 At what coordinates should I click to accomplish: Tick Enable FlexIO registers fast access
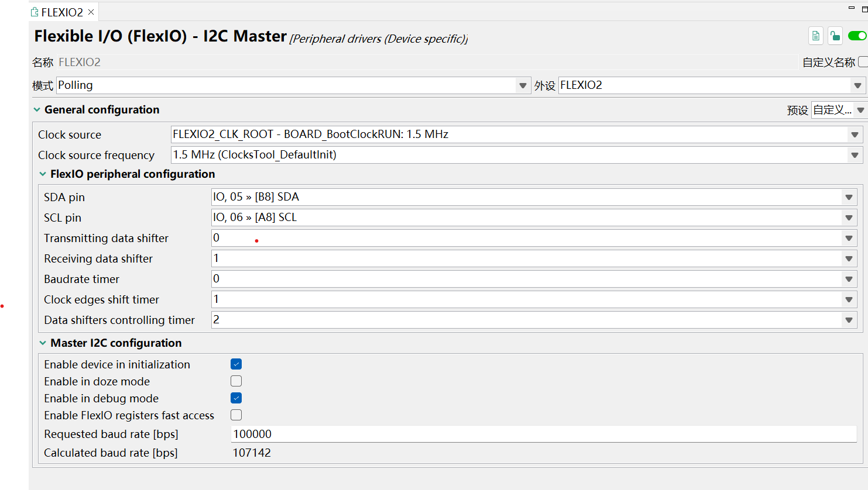(x=236, y=415)
